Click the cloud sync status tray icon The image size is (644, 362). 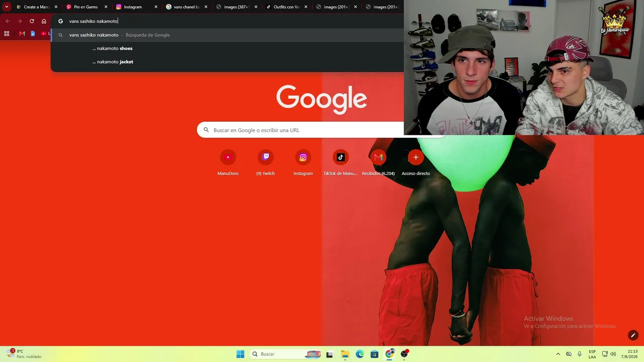tap(569, 354)
